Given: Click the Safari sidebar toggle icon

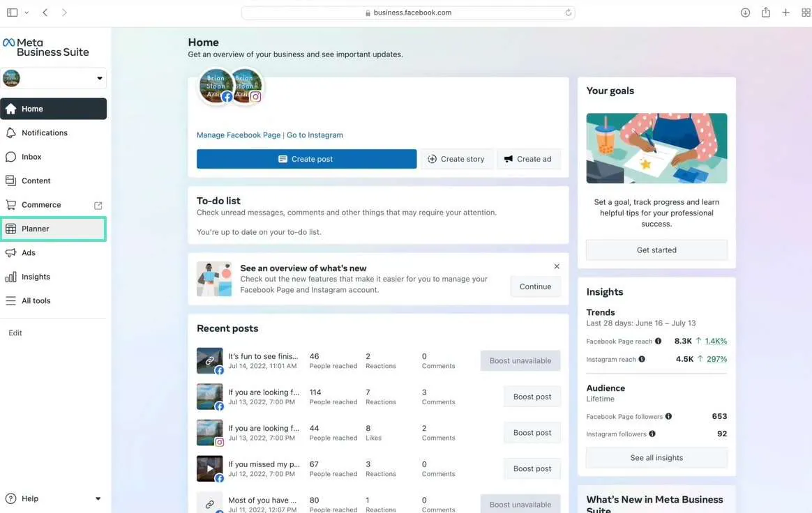Looking at the screenshot, I should tap(13, 13).
